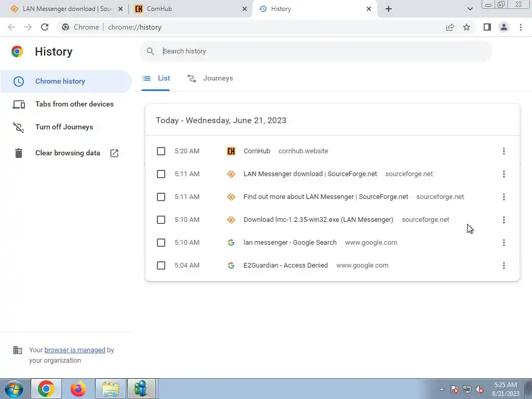The width and height of the screenshot is (532, 399).
Task: Open more actions for Find out more entry
Action: pyautogui.click(x=504, y=197)
